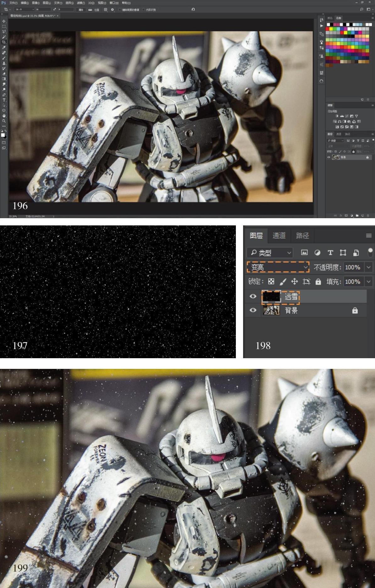
Task: Open fill slider arrow in enlarged panel
Action: click(368, 282)
